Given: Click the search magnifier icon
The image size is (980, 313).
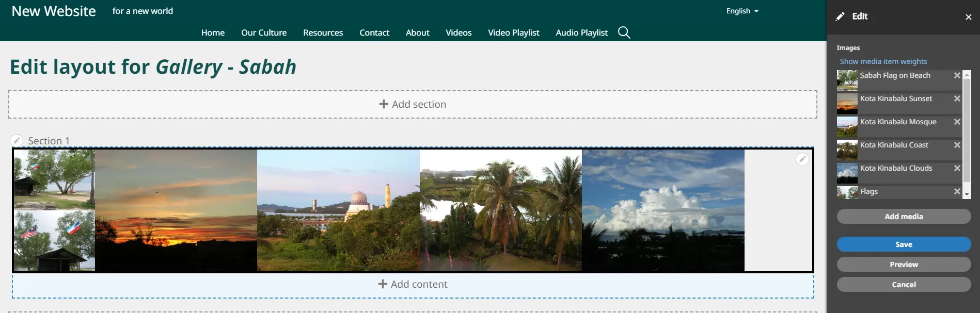Looking at the screenshot, I should [x=624, y=32].
